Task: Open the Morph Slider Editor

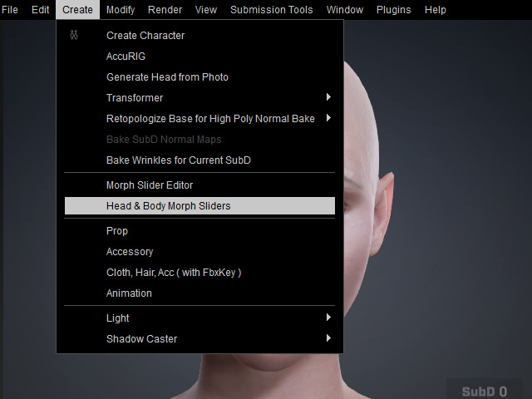Action: coord(199,185)
